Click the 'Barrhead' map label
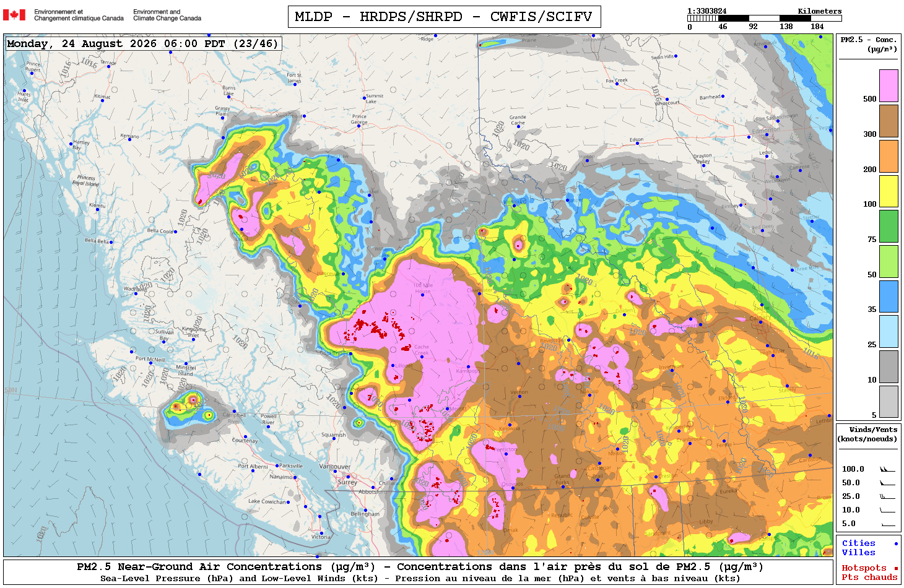 [x=710, y=97]
